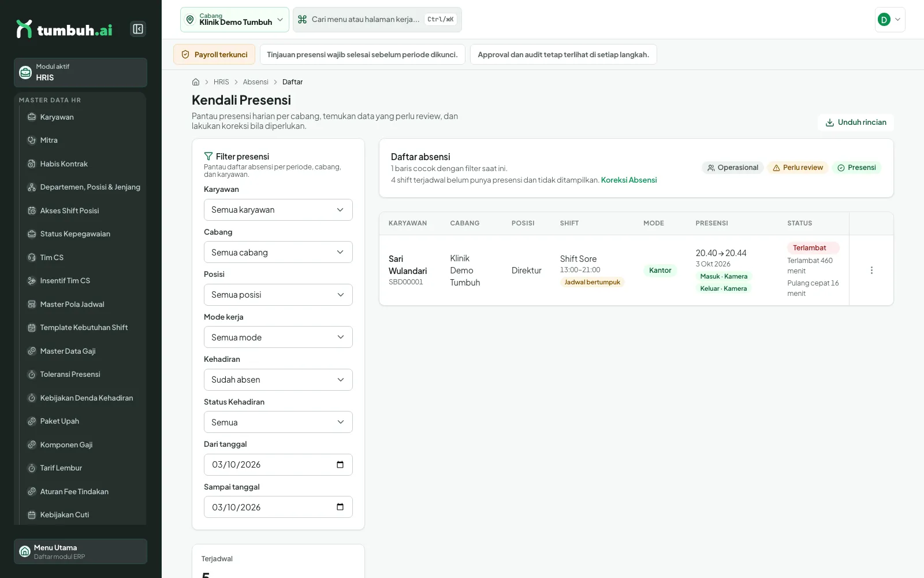Expand the Karyawan filter dropdown
This screenshot has height=578, width=924.
pos(278,210)
